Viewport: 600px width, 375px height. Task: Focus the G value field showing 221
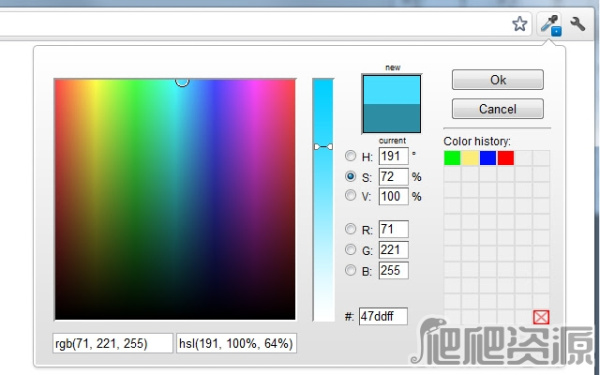393,250
